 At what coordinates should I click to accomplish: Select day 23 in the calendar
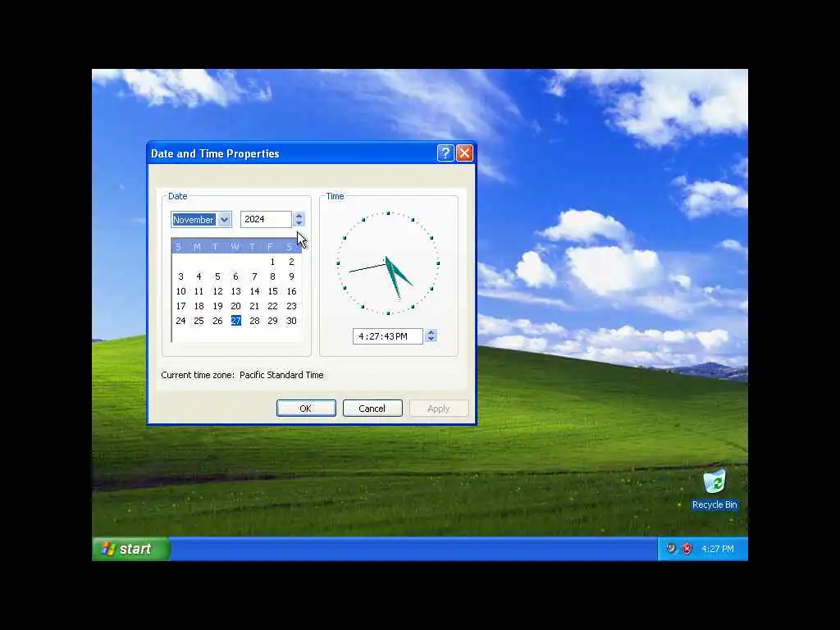pyautogui.click(x=291, y=306)
